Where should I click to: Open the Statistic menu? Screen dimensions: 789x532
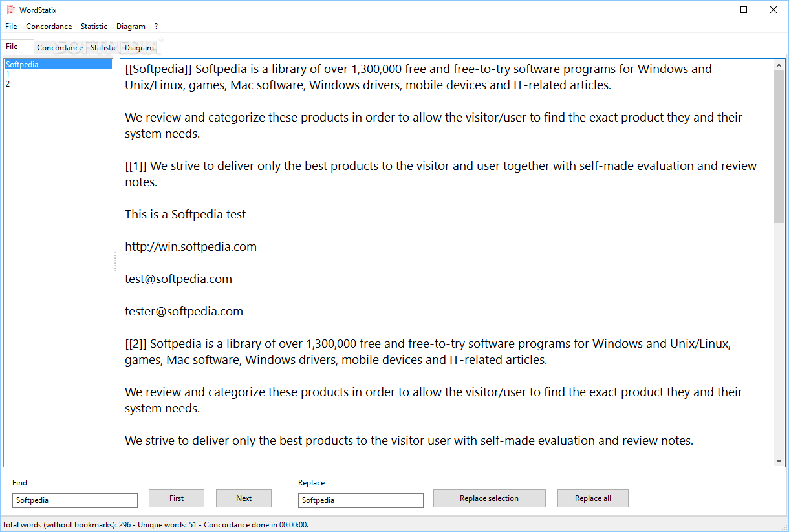click(94, 27)
